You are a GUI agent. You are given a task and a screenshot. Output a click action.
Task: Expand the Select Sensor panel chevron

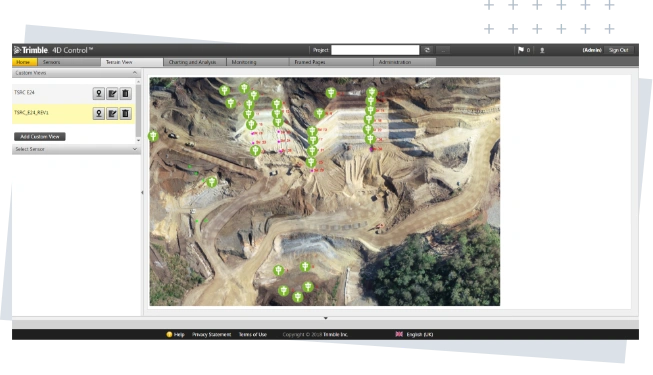(135, 149)
